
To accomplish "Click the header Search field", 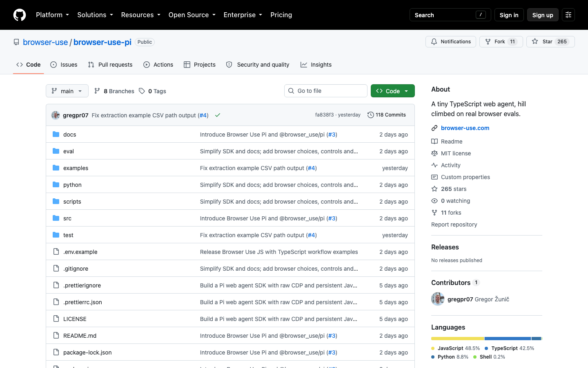I will point(450,15).
